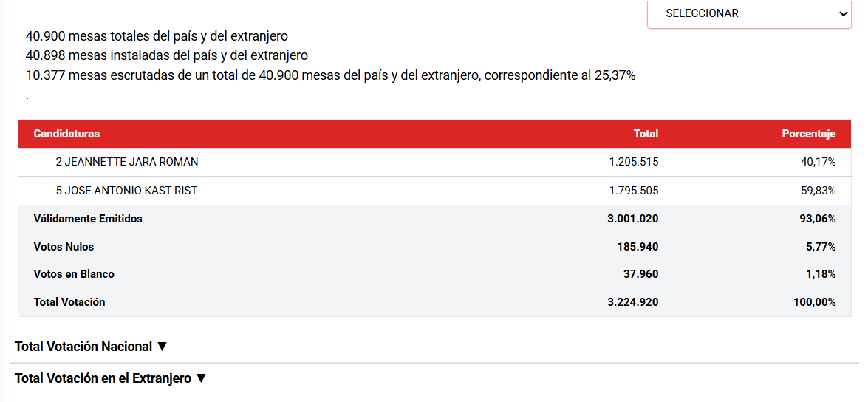Click the Candidaturas column header
The height and width of the screenshot is (402, 868).
[x=66, y=134]
